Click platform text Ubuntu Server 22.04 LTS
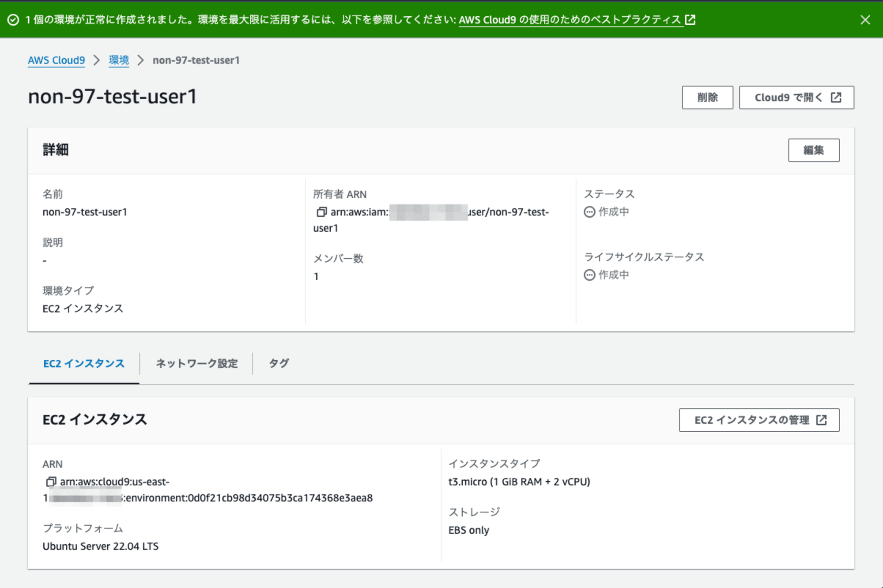This screenshot has height=588, width=883. click(101, 547)
